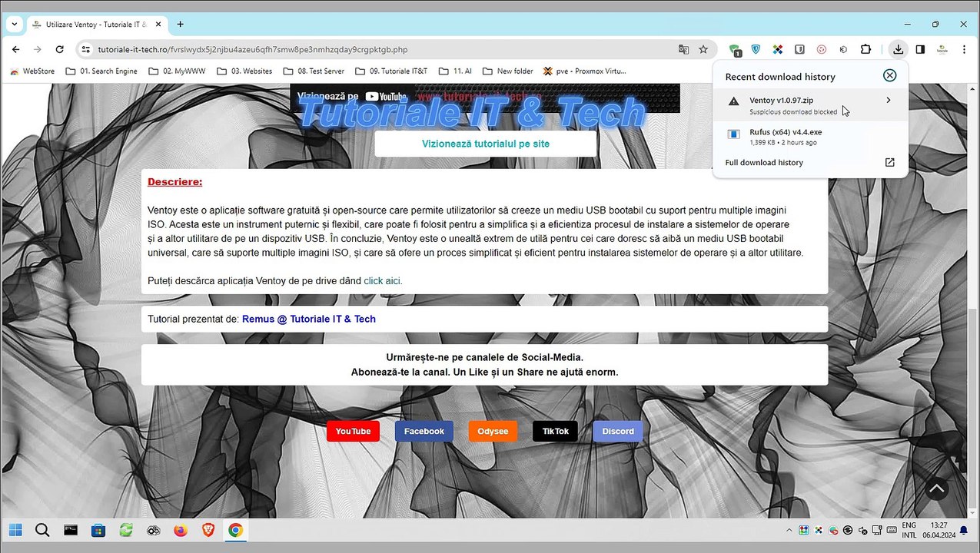Click the red YouTube button
Viewport: 980px width, 553px height.
coord(353,431)
